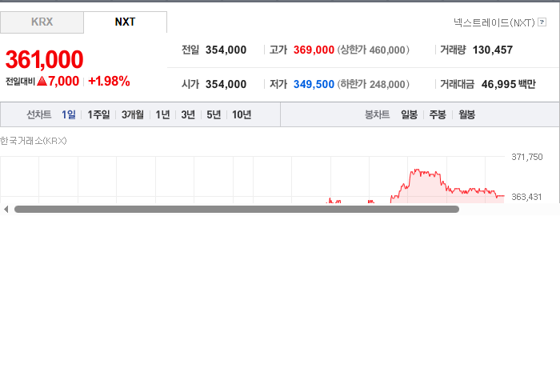Show the 일봉 daily candle chart
Image resolution: width=560 pixels, height=392 pixels.
(410, 114)
